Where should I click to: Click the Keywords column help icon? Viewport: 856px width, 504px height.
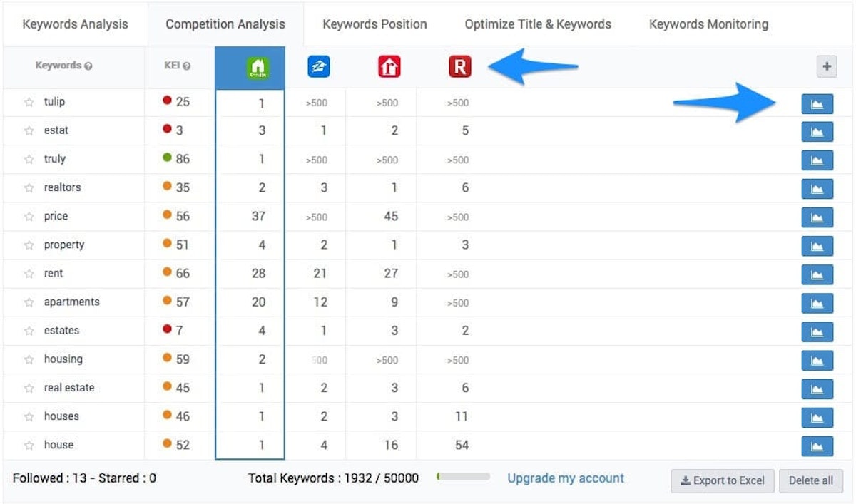pyautogui.click(x=88, y=66)
